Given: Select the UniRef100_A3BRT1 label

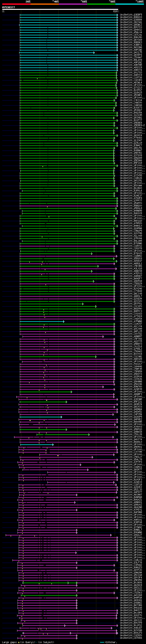Looking at the screenshot, I should click(x=131, y=45).
